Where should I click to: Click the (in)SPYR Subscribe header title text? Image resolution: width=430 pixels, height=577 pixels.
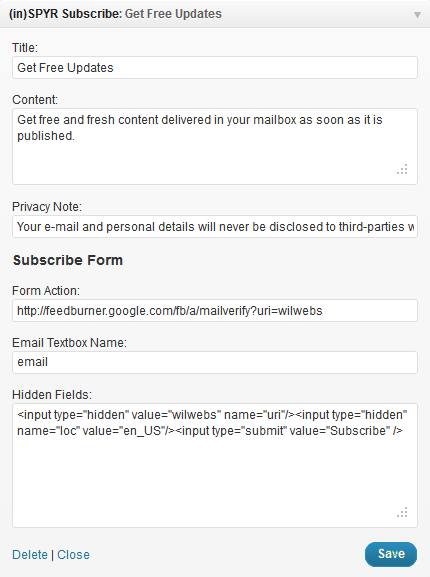coord(115,14)
